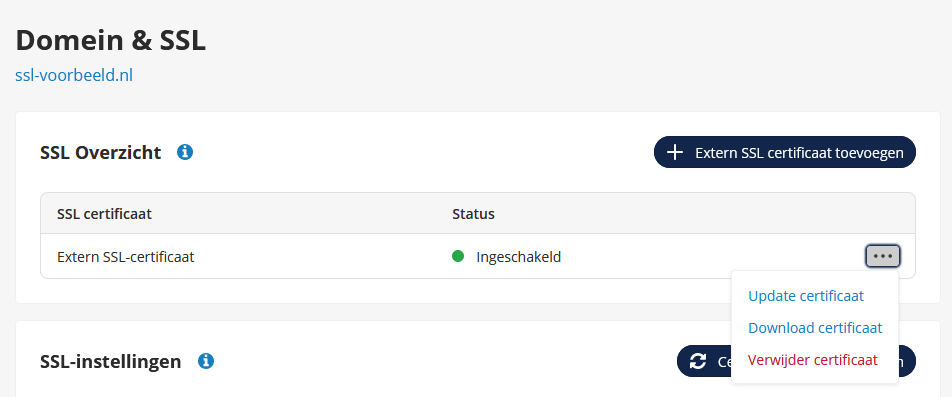Click the green status dot next to Ingeschakeld
The height and width of the screenshot is (397, 952).
tap(458, 256)
